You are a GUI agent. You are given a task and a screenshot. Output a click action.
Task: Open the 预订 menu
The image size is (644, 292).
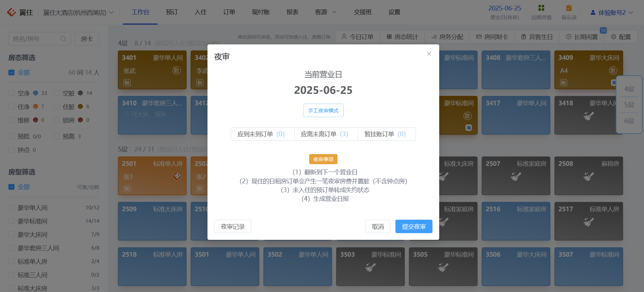(172, 12)
